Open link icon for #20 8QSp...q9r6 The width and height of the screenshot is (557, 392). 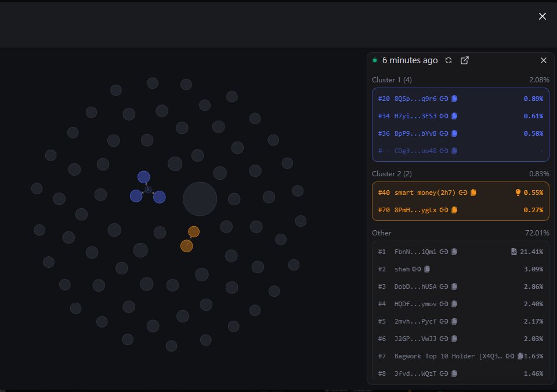444,99
